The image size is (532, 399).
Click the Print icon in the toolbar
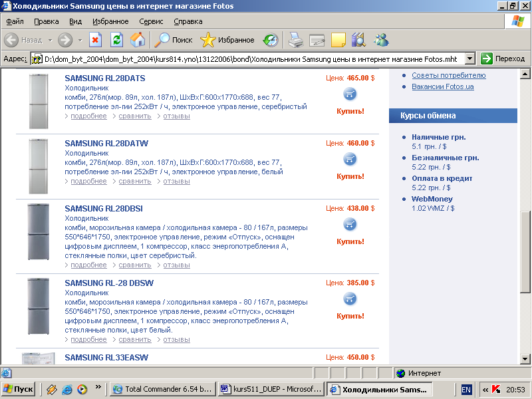(x=295, y=40)
